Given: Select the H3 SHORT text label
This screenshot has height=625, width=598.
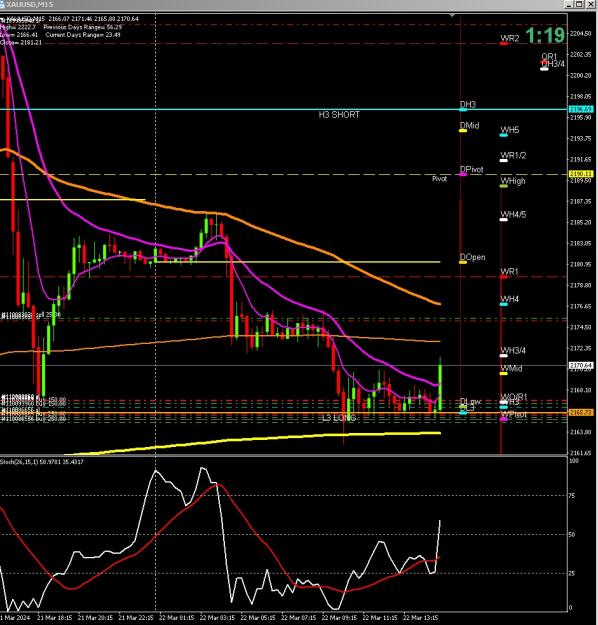Looking at the screenshot, I should (339, 115).
